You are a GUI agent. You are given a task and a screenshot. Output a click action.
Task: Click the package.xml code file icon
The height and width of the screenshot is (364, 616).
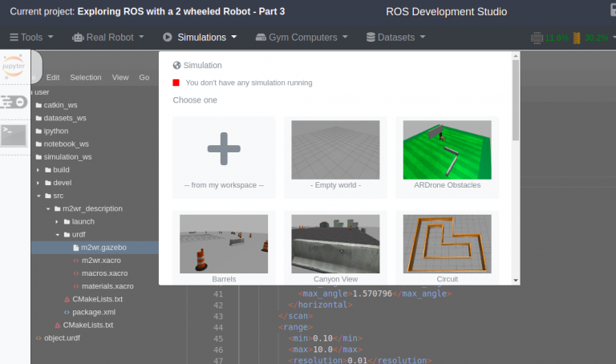(x=67, y=312)
